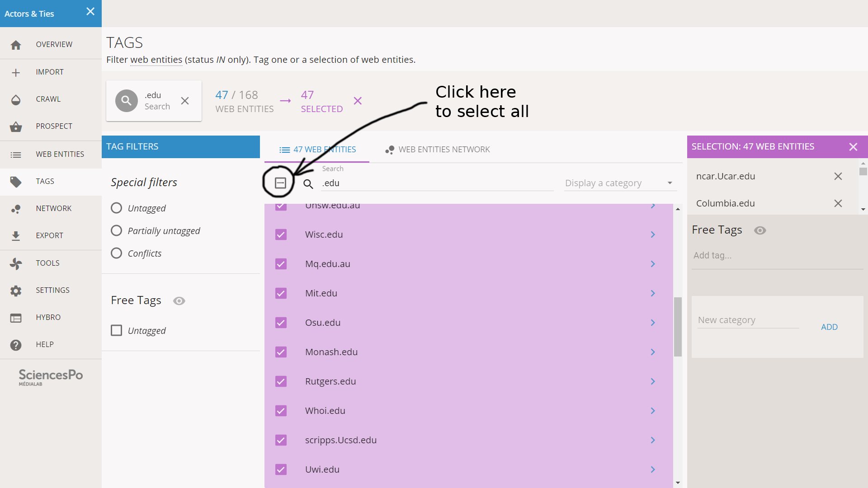This screenshot has height=488, width=868.
Task: Click selection panel scroll down arrow
Action: point(863,209)
